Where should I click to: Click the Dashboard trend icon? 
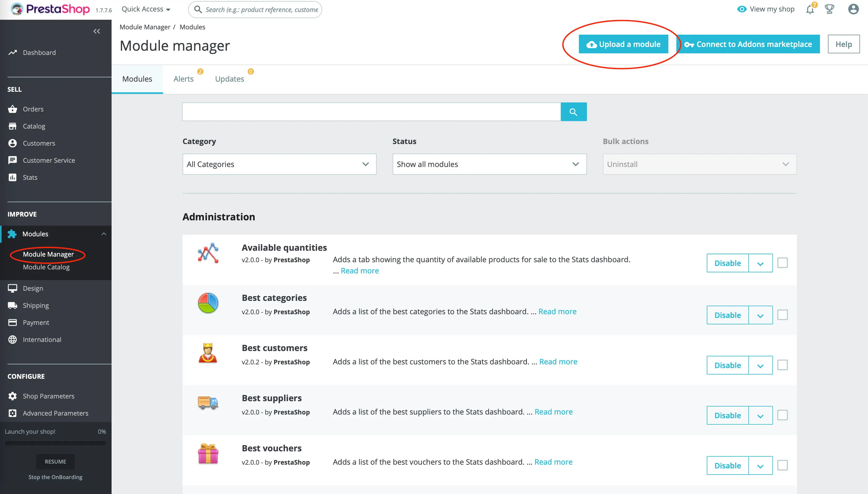click(x=13, y=53)
